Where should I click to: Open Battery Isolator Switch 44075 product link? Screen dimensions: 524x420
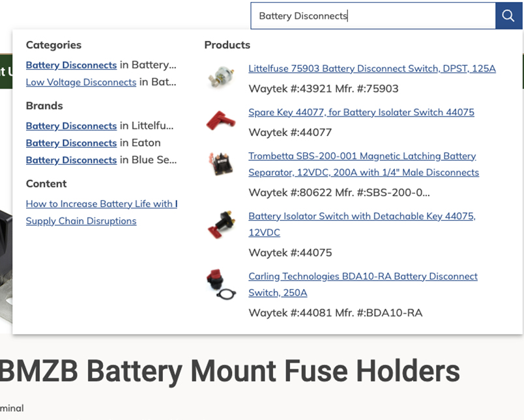pos(362,224)
